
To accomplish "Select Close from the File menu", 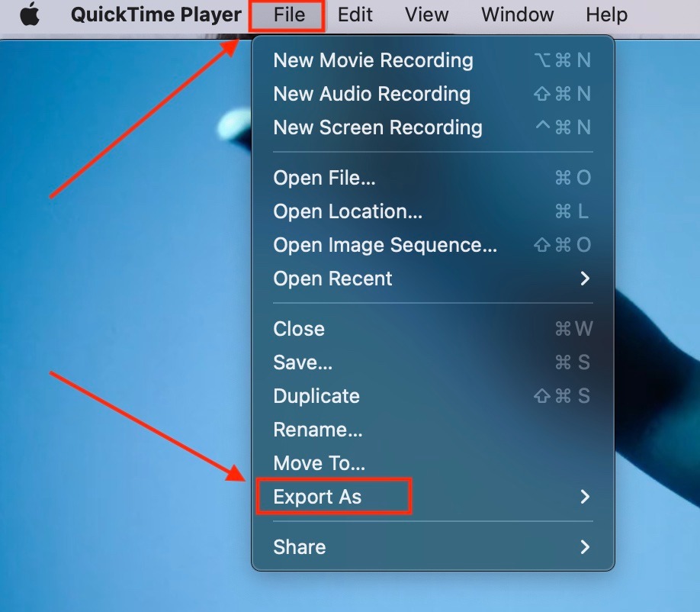I will coord(432,329).
